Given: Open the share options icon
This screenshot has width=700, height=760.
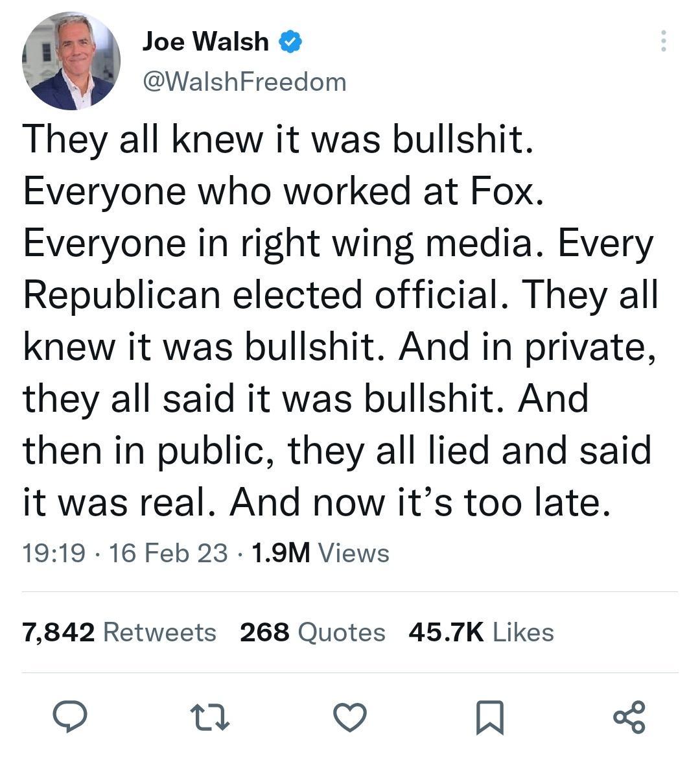Looking at the screenshot, I should (x=628, y=718).
